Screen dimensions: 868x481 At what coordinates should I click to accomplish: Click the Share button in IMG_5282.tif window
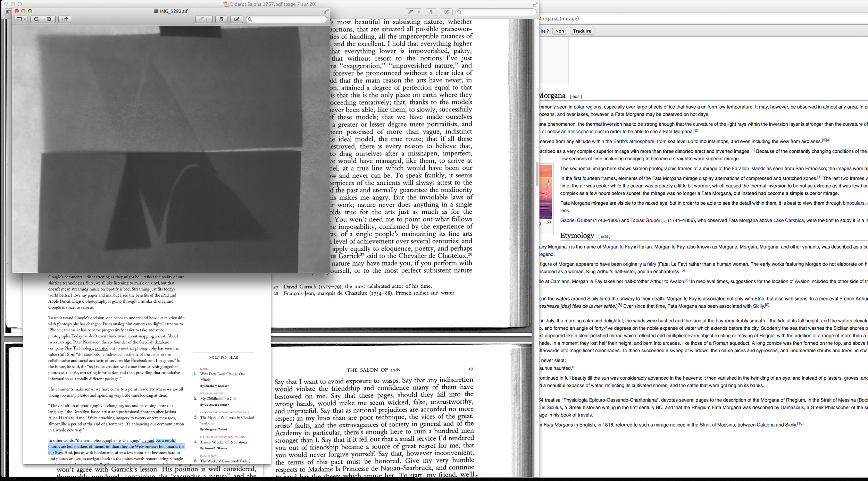pyautogui.click(x=65, y=19)
